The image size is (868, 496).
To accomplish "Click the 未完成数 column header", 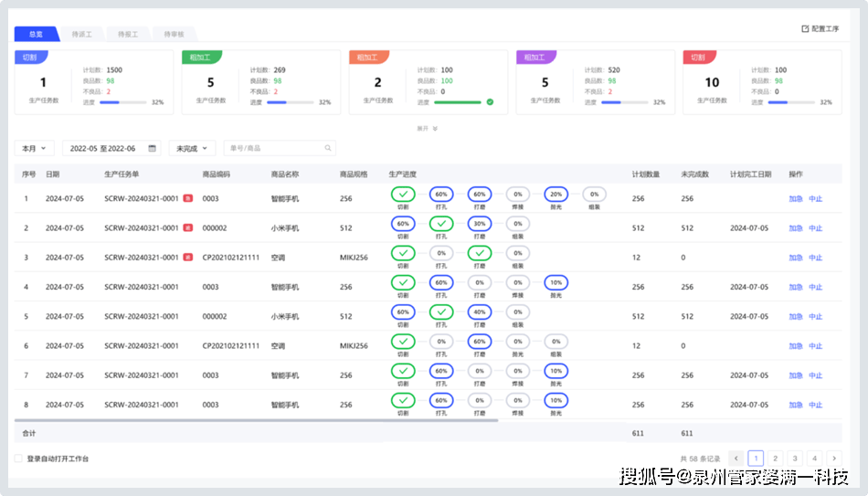I will point(694,174).
